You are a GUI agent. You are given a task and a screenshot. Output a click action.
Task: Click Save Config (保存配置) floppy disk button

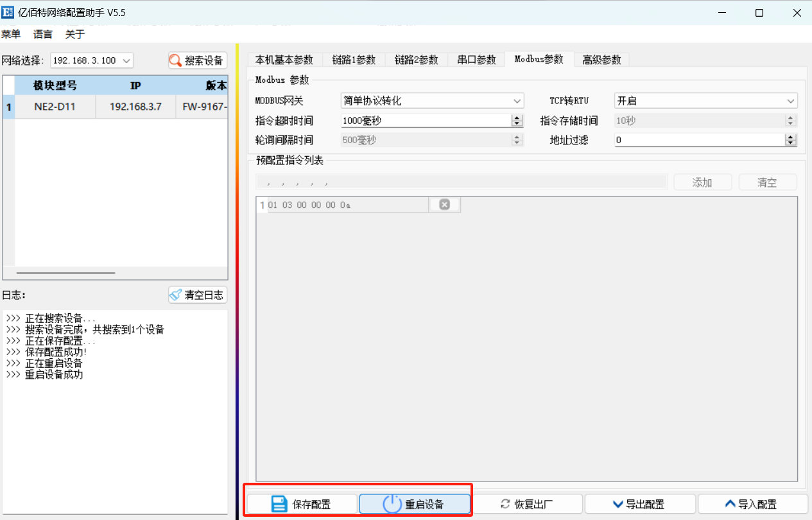point(302,504)
